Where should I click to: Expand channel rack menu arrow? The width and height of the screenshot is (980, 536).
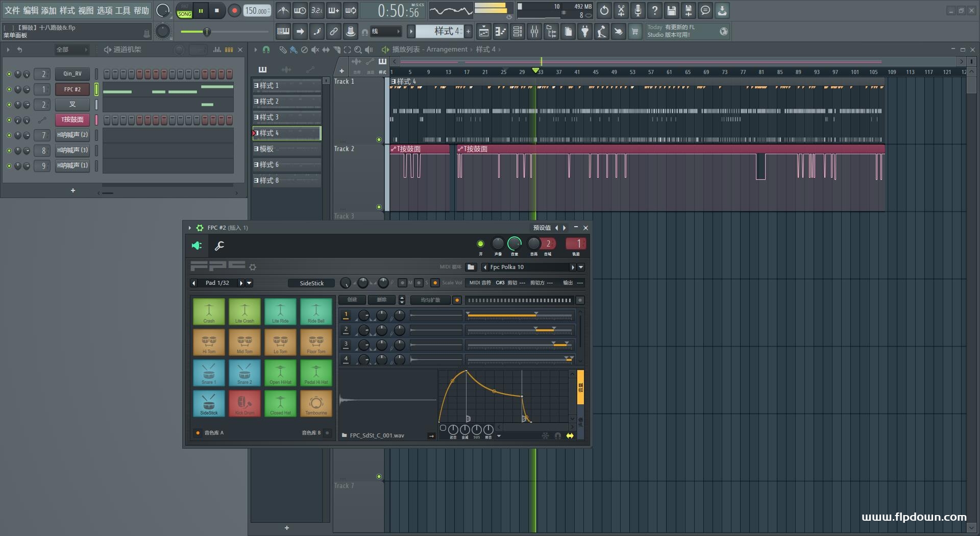pyautogui.click(x=8, y=50)
